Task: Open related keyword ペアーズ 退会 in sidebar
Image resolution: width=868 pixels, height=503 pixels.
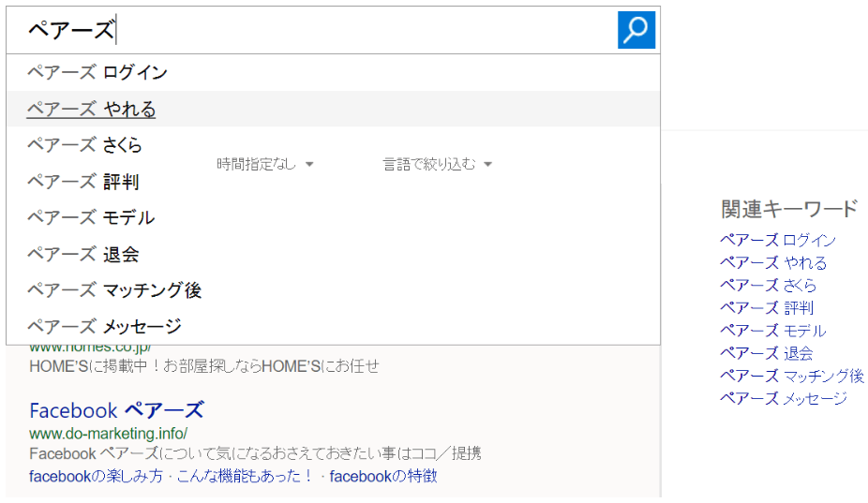Action: click(x=766, y=353)
